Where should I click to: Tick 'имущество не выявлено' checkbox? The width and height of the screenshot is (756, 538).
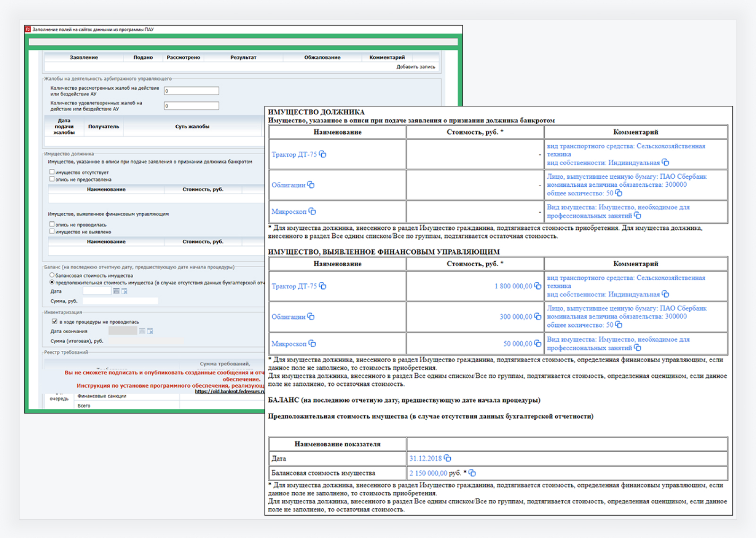coord(52,231)
